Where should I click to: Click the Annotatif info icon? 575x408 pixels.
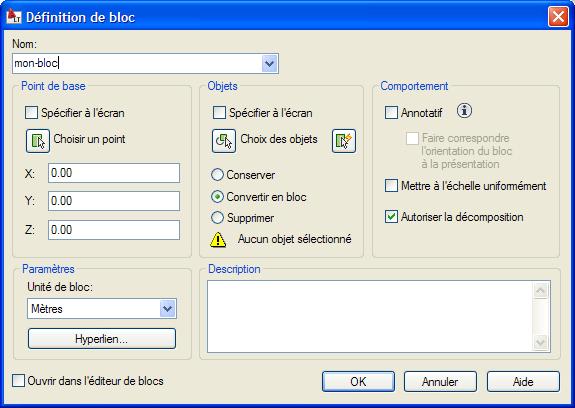(x=464, y=110)
